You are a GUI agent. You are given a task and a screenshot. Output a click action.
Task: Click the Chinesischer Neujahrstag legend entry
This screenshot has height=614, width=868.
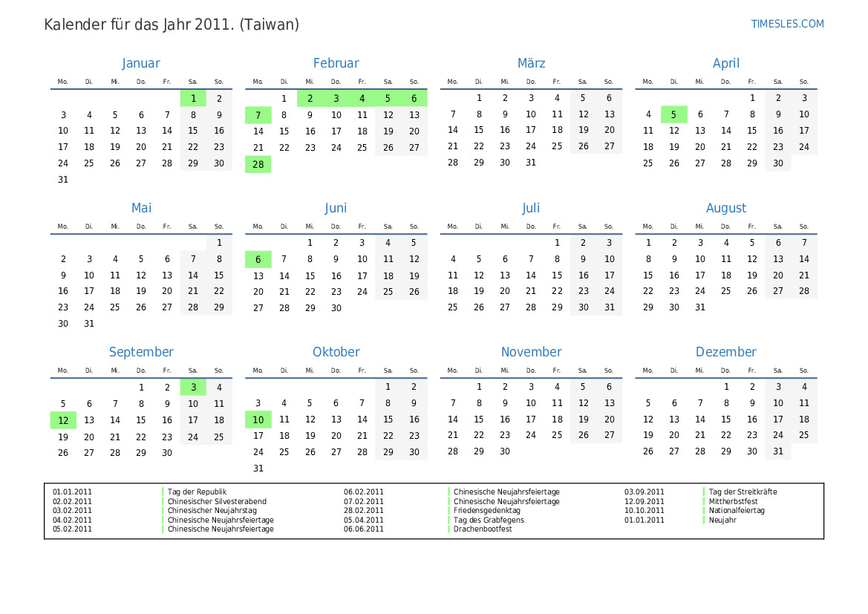pyautogui.click(x=212, y=511)
